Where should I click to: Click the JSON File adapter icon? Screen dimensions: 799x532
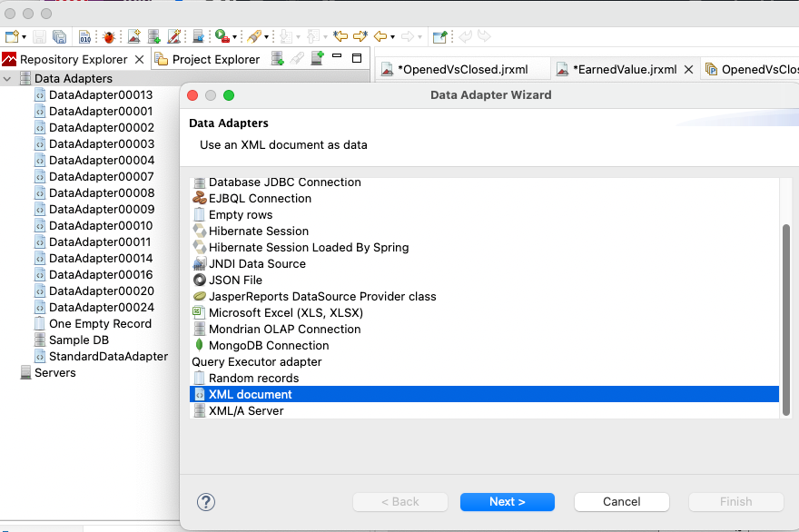pyautogui.click(x=200, y=281)
